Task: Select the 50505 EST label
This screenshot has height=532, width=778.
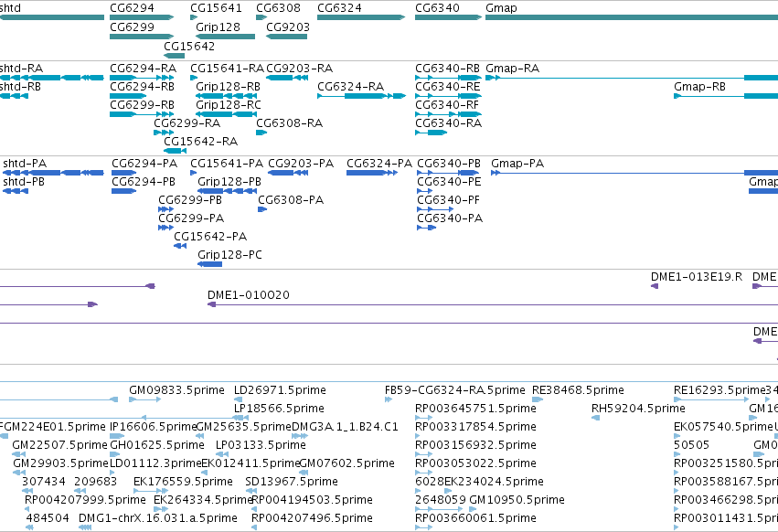Action: 692,444
